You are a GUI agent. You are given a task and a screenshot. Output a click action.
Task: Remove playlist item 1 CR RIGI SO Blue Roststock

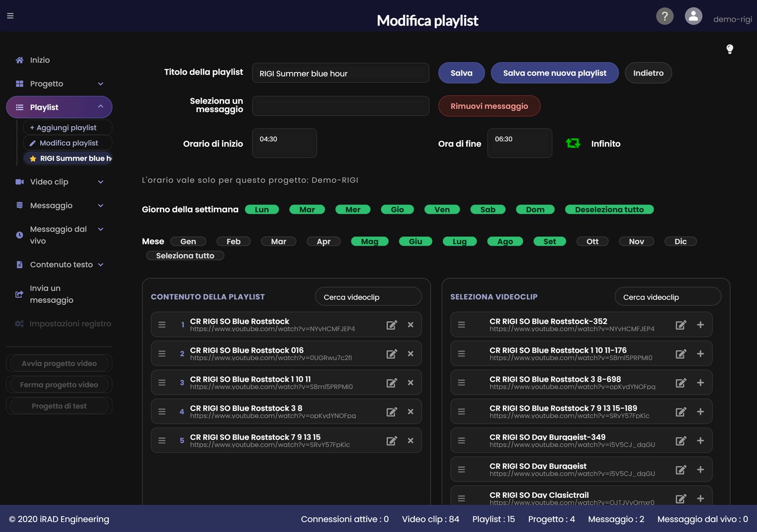coord(411,325)
